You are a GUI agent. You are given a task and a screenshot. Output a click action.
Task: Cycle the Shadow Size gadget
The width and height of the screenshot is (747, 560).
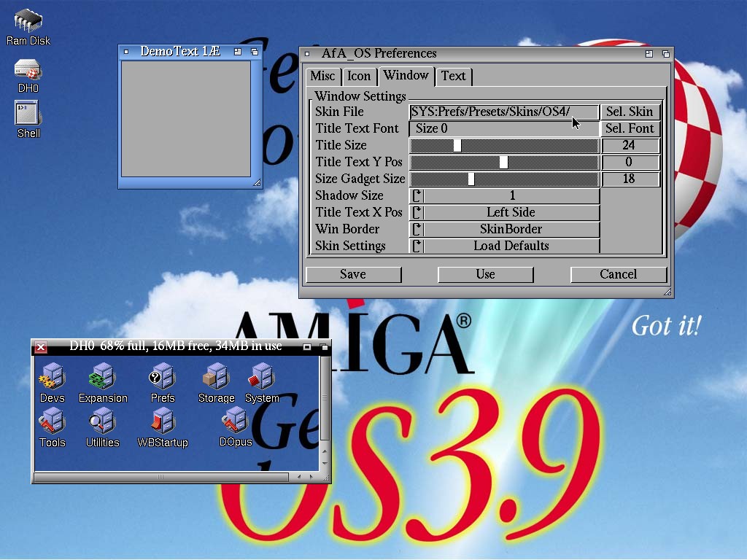417,195
